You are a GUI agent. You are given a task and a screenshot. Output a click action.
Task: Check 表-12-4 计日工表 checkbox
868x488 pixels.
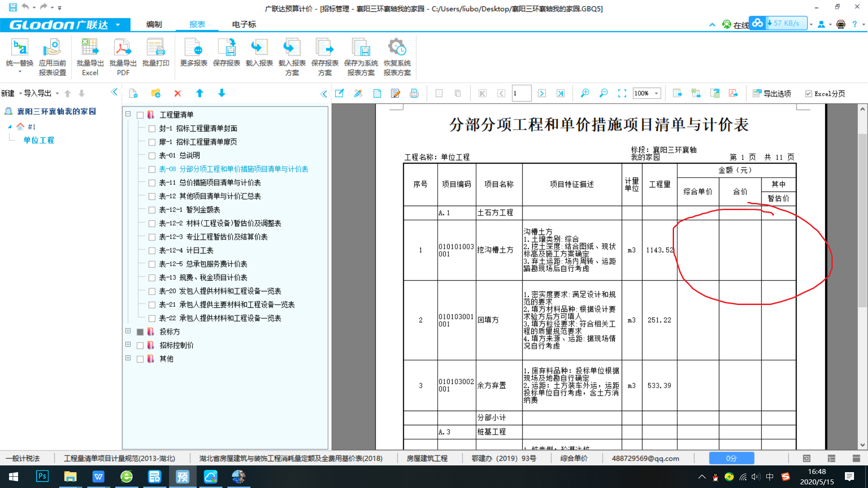click(152, 251)
